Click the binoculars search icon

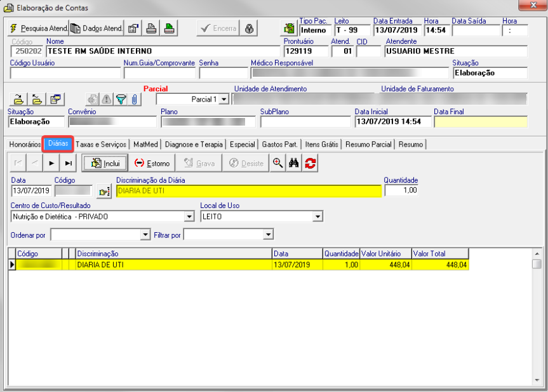[x=294, y=163]
